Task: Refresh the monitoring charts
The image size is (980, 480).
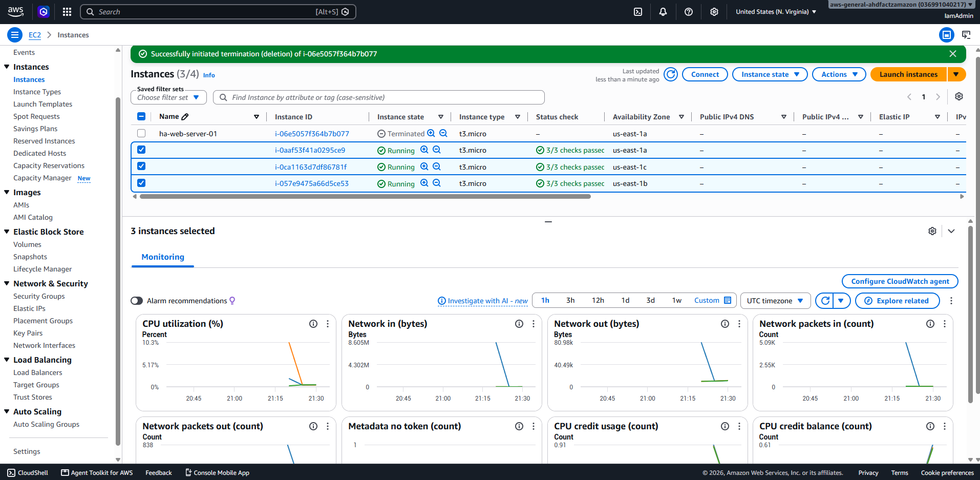Action: point(825,301)
